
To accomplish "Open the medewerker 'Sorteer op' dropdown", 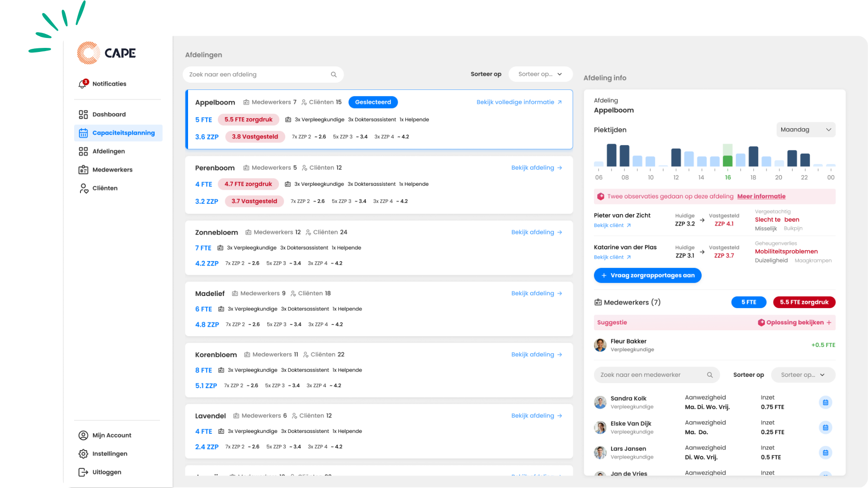I will (x=803, y=375).
